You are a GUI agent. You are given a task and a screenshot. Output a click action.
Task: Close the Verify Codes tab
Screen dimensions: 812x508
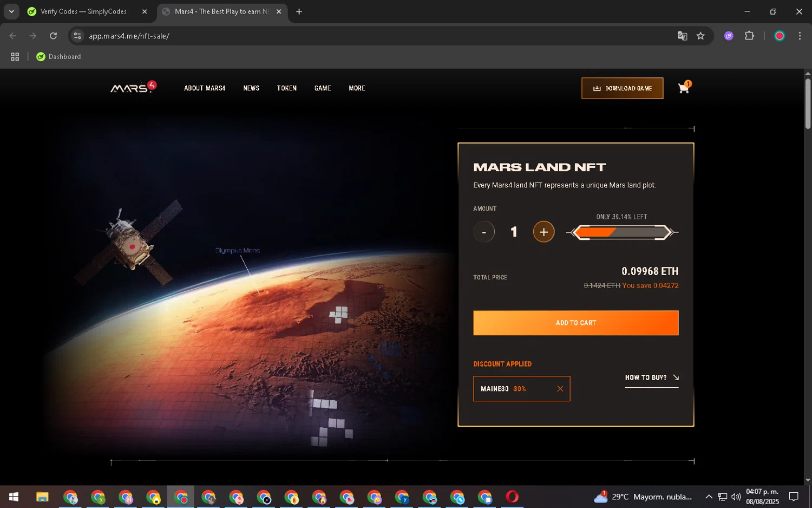[x=145, y=11]
